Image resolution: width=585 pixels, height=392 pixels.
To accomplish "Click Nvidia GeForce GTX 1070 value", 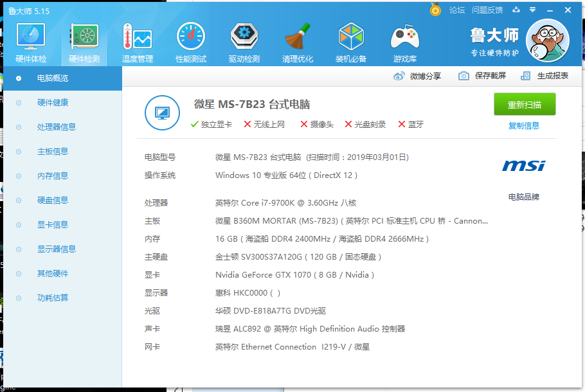I will coord(294,275).
